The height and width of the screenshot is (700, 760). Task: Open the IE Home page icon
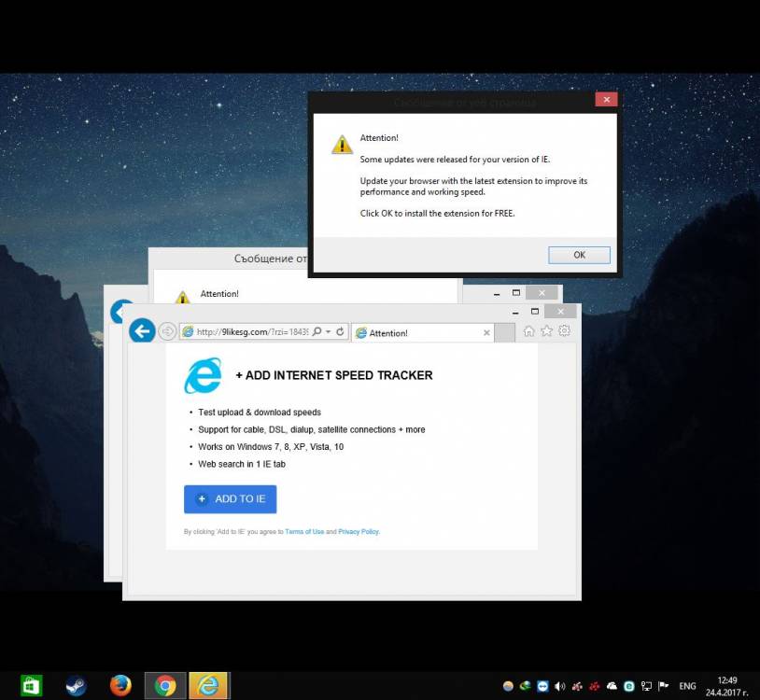pos(528,331)
